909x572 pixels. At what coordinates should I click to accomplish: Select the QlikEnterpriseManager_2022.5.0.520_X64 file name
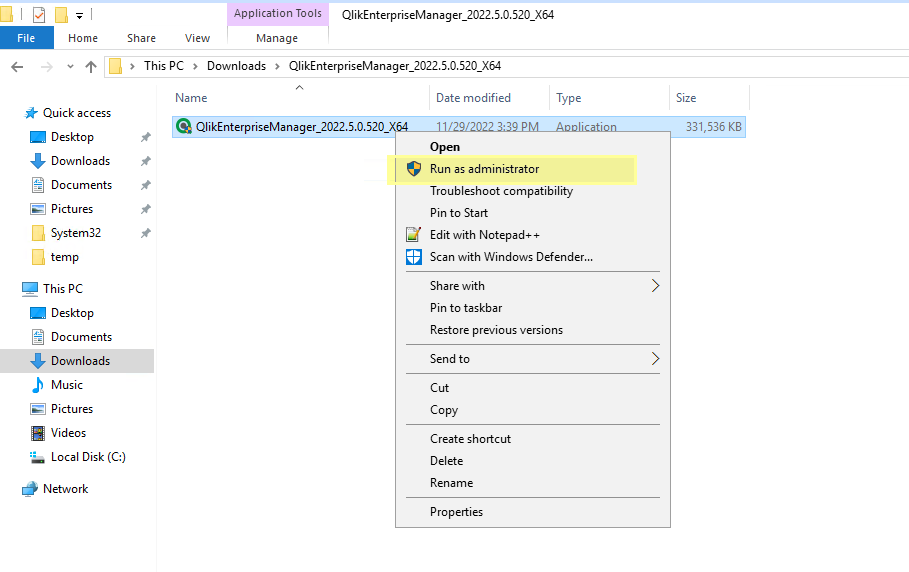click(x=302, y=126)
